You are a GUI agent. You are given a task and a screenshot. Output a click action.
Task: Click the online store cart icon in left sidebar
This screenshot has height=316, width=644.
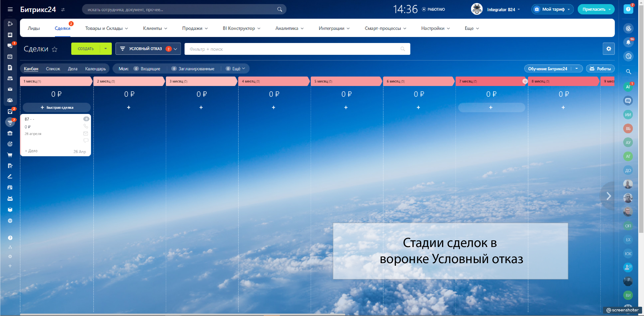pyautogui.click(x=10, y=155)
